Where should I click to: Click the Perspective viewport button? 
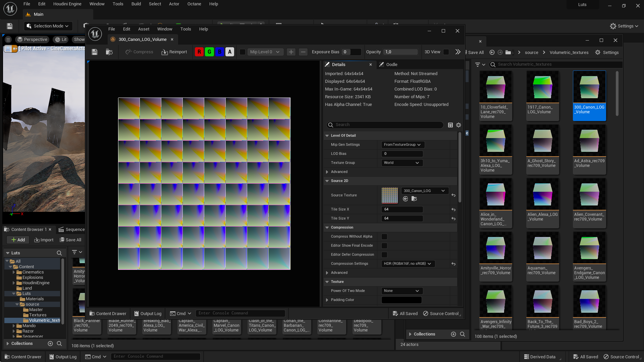(x=32, y=40)
